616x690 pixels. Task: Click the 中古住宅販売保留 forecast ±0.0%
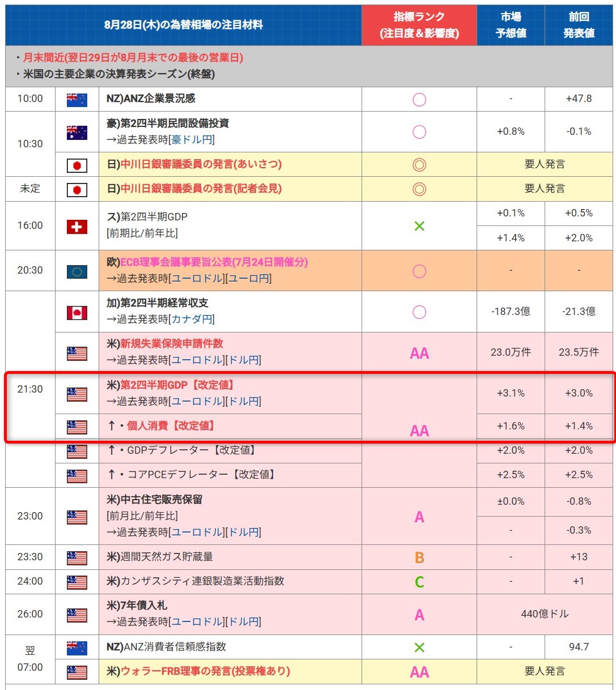pyautogui.click(x=511, y=502)
